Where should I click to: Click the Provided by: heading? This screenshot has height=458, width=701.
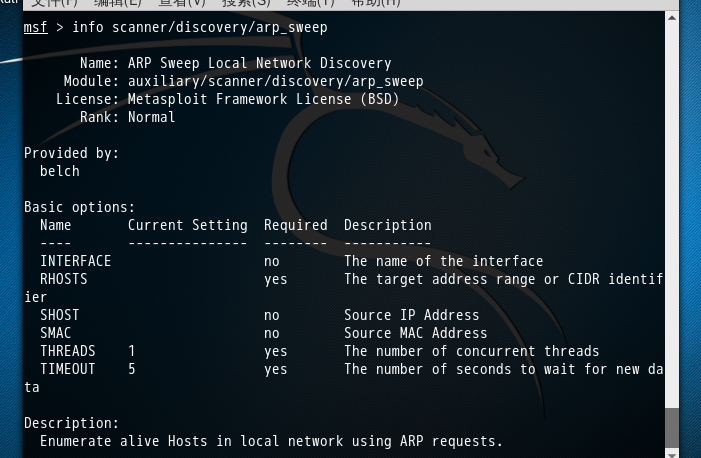tap(72, 153)
